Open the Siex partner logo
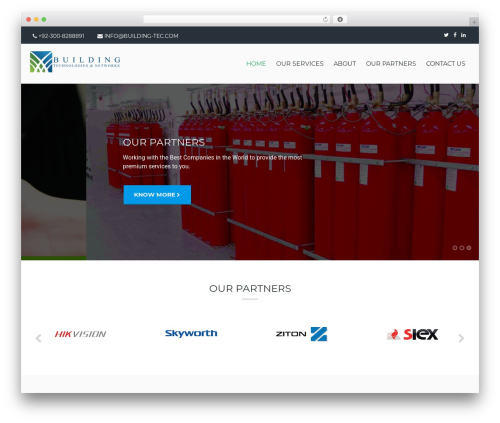 412,334
